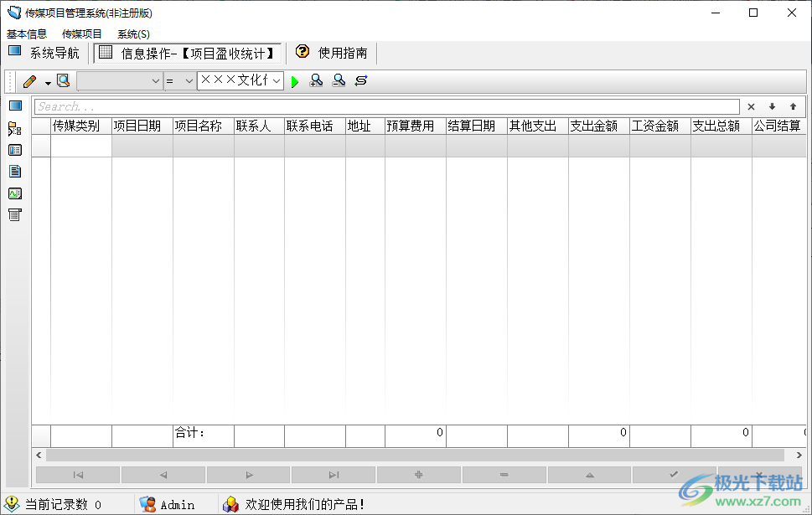Click the remove search condition icon
Viewport: 812px width, 515px height.
pyautogui.click(x=339, y=81)
